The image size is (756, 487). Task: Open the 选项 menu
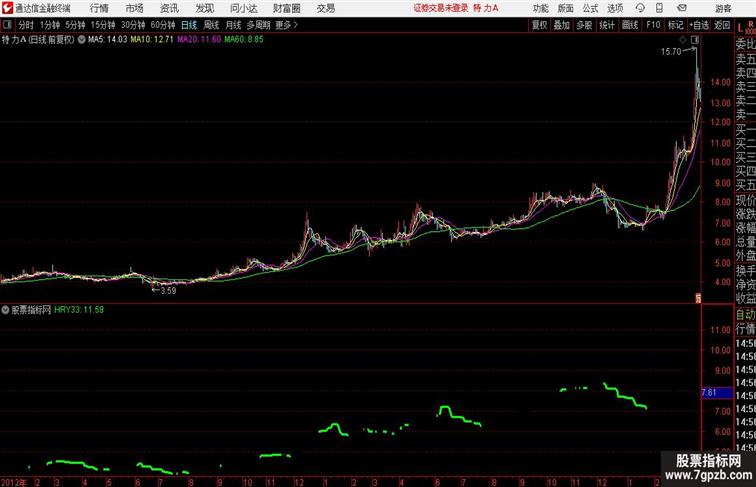615,8
